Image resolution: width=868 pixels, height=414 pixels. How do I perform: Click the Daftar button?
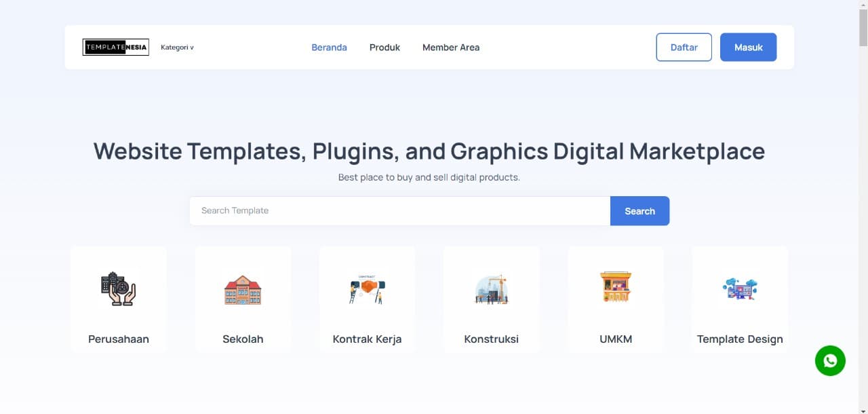684,48
